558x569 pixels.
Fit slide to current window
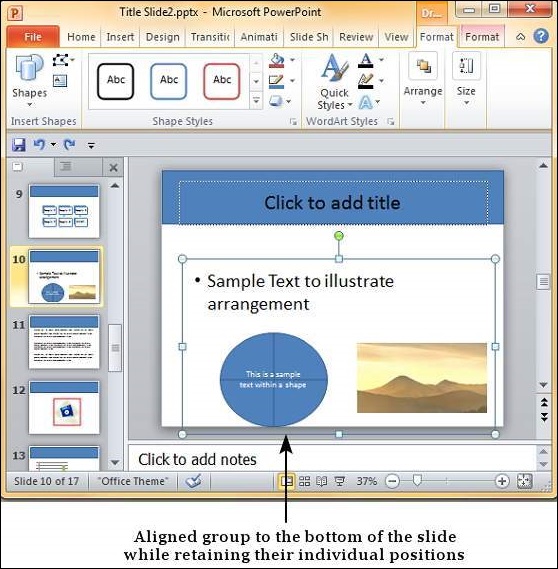(x=525, y=482)
